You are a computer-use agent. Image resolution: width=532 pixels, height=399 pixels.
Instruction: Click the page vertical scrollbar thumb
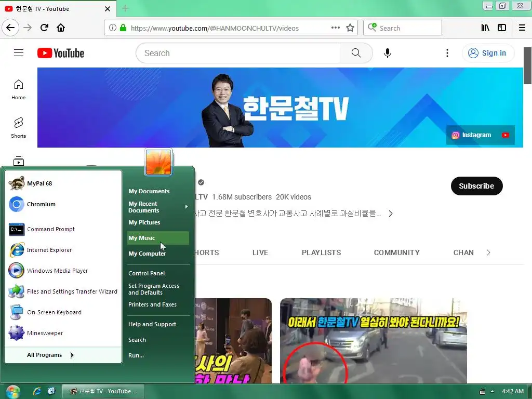point(527,65)
